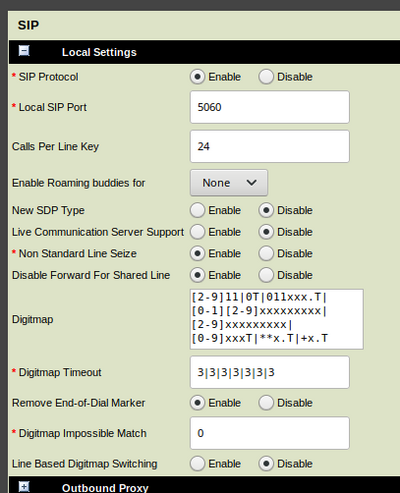Viewport: 400px width, 493px height.
Task: Click the Local Settings header bar
Action: click(x=204, y=52)
